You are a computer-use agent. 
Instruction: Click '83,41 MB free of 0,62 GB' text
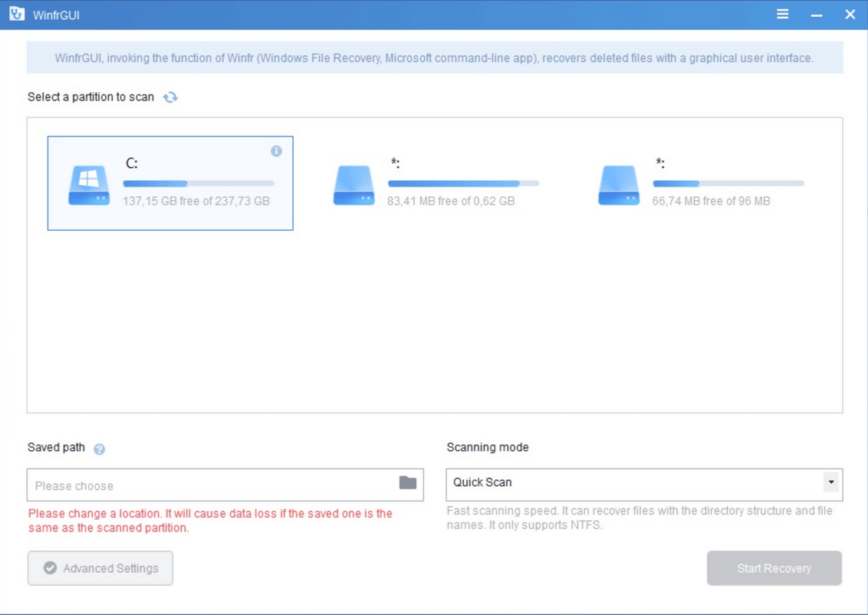point(451,201)
